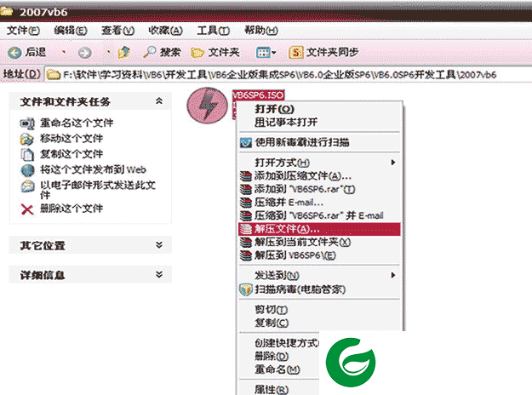Choose 解压到当前文件夹(X) menu item
532x395 pixels.
pyautogui.click(x=319, y=242)
